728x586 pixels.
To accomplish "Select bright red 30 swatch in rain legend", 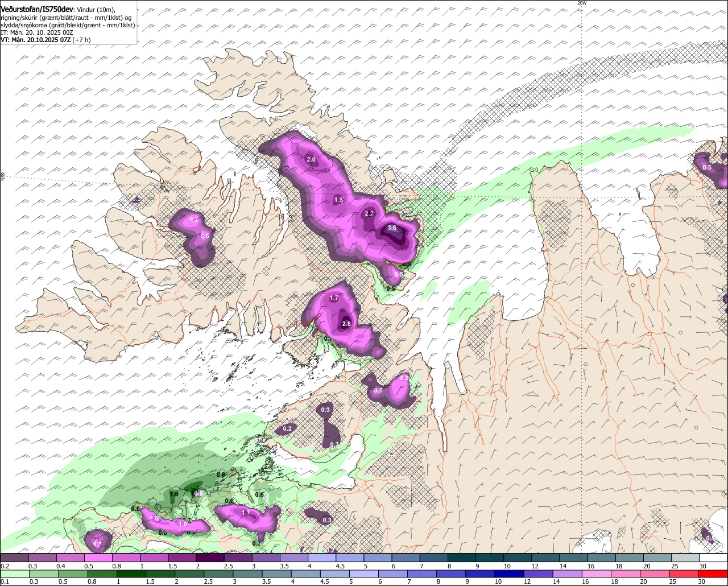I will click(713, 573).
